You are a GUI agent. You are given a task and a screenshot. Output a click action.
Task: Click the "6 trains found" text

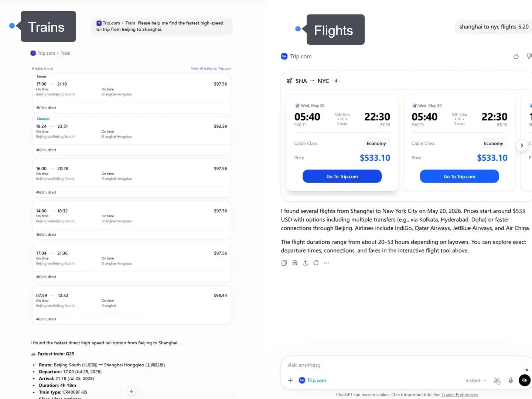[42, 68]
